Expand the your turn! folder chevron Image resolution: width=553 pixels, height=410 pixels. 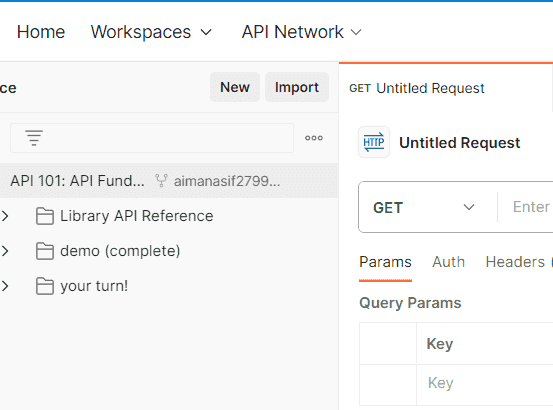point(5,286)
